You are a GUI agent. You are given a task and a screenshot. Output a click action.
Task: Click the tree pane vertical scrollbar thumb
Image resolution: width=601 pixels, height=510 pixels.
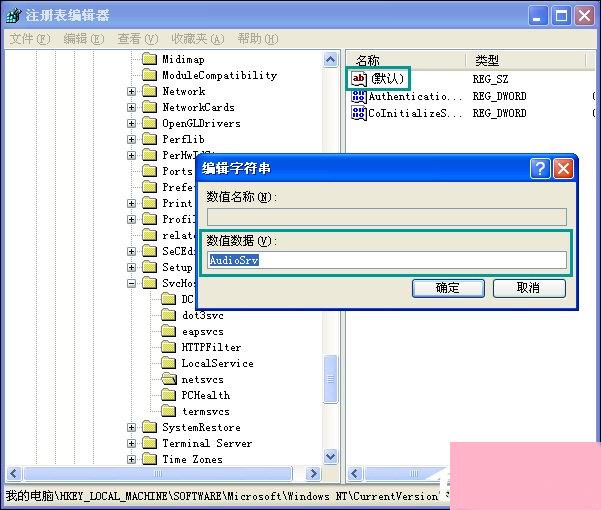[x=330, y=379]
